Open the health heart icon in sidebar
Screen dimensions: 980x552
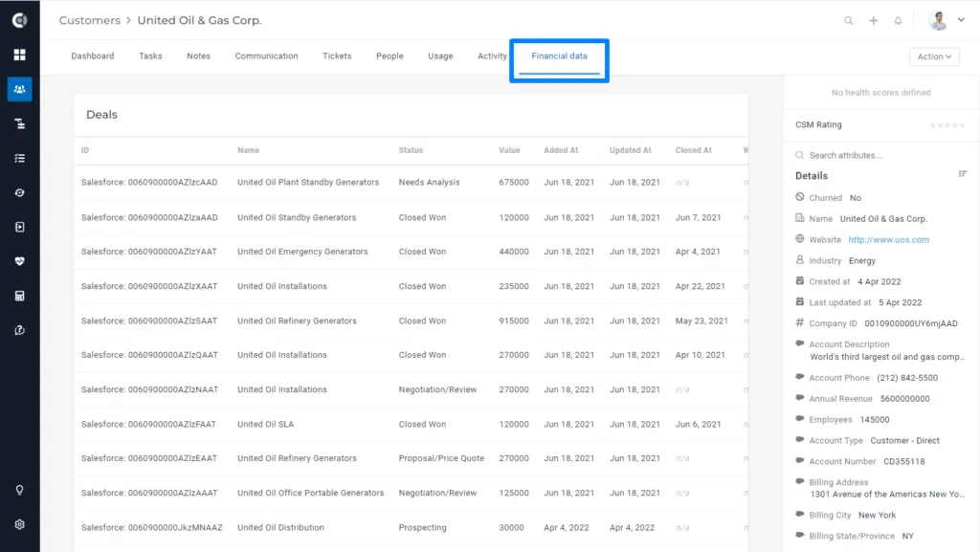[19, 261]
